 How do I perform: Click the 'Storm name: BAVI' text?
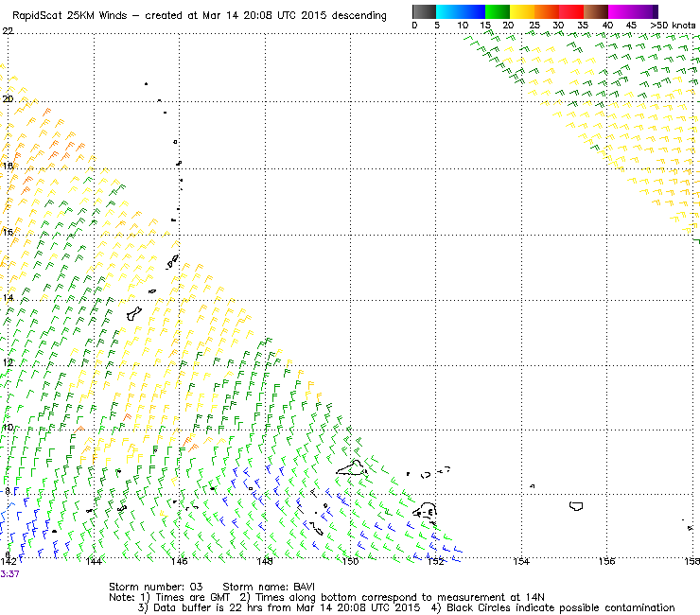click(269, 587)
